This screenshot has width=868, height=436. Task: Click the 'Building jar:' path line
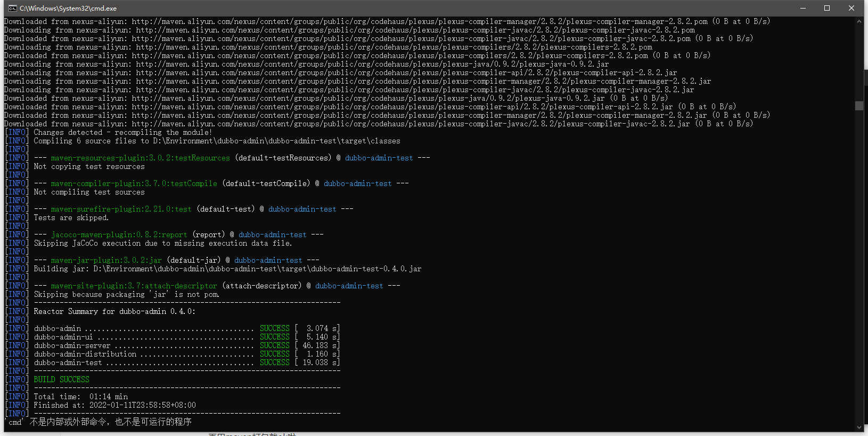pyautogui.click(x=227, y=269)
